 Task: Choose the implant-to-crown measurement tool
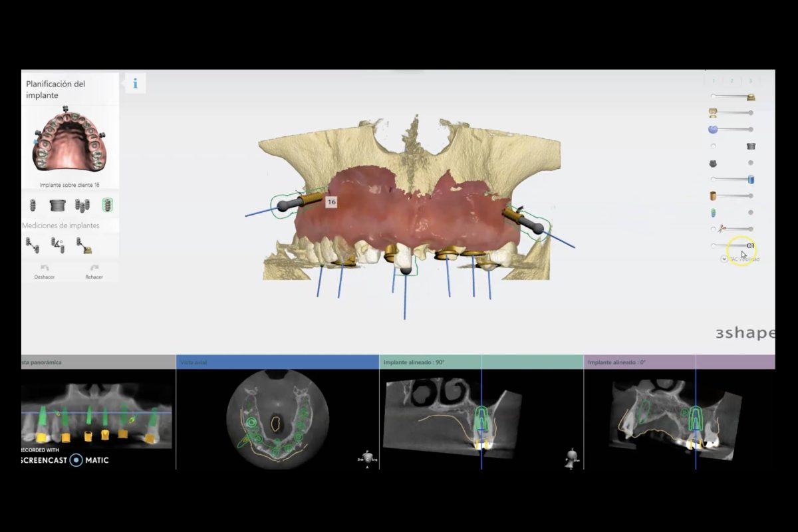point(83,245)
